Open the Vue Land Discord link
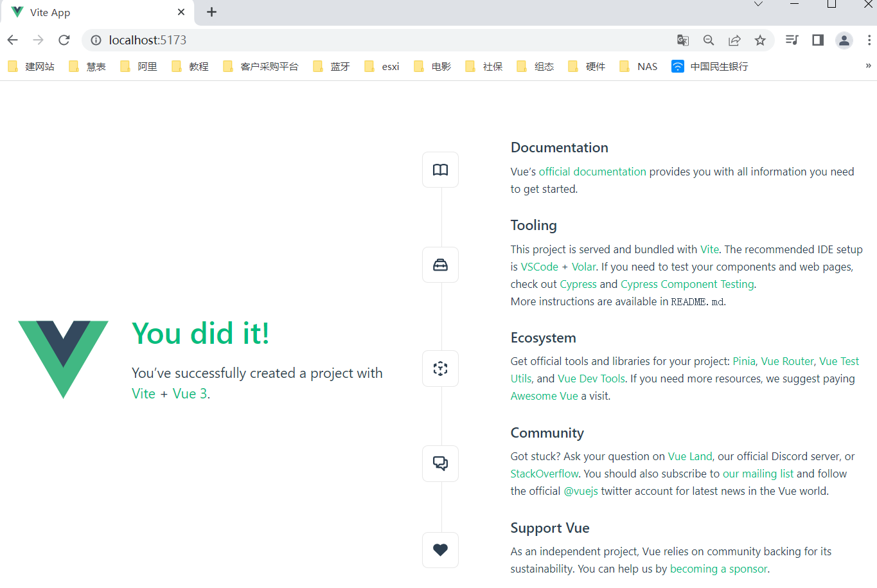This screenshot has height=588, width=877. click(x=690, y=456)
